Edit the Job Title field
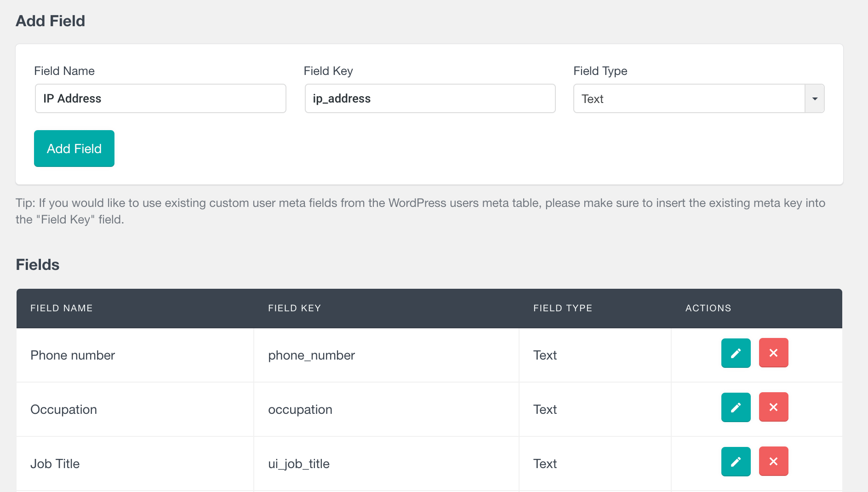This screenshot has width=868, height=492. coord(736,462)
